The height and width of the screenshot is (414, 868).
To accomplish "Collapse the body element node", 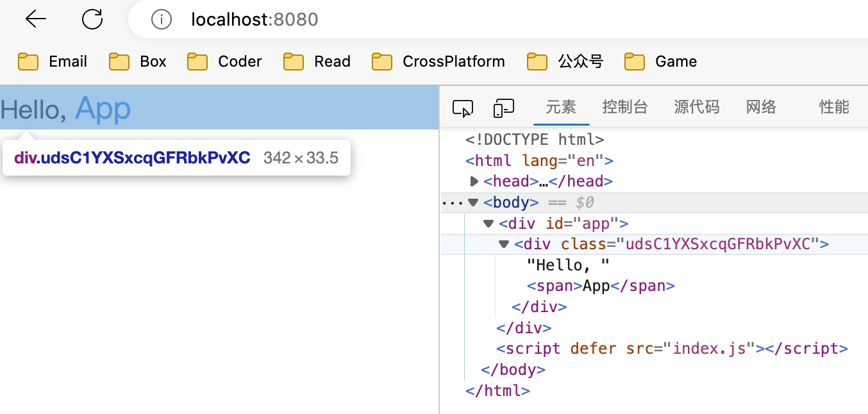I will click(x=474, y=203).
